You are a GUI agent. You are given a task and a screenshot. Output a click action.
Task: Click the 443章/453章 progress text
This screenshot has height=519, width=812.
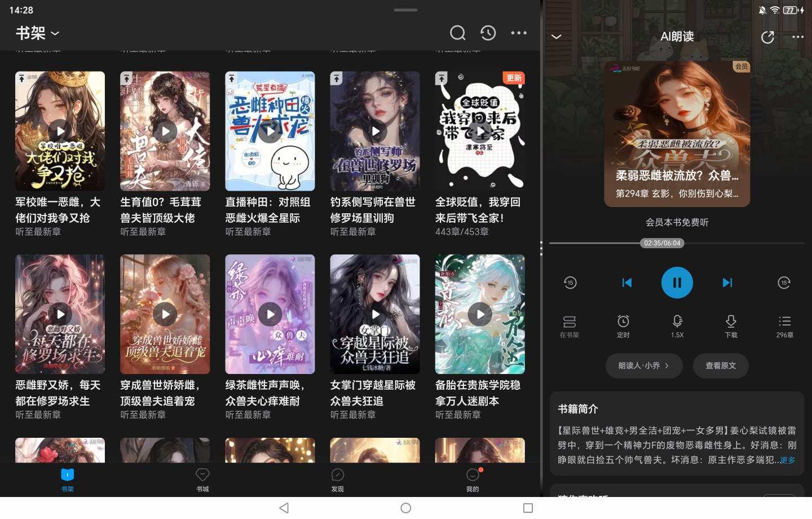click(462, 232)
